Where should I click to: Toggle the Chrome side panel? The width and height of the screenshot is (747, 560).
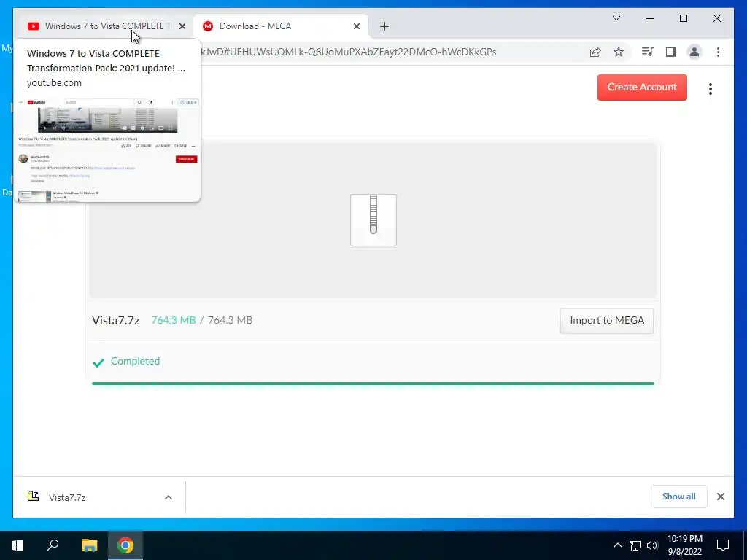click(x=671, y=52)
